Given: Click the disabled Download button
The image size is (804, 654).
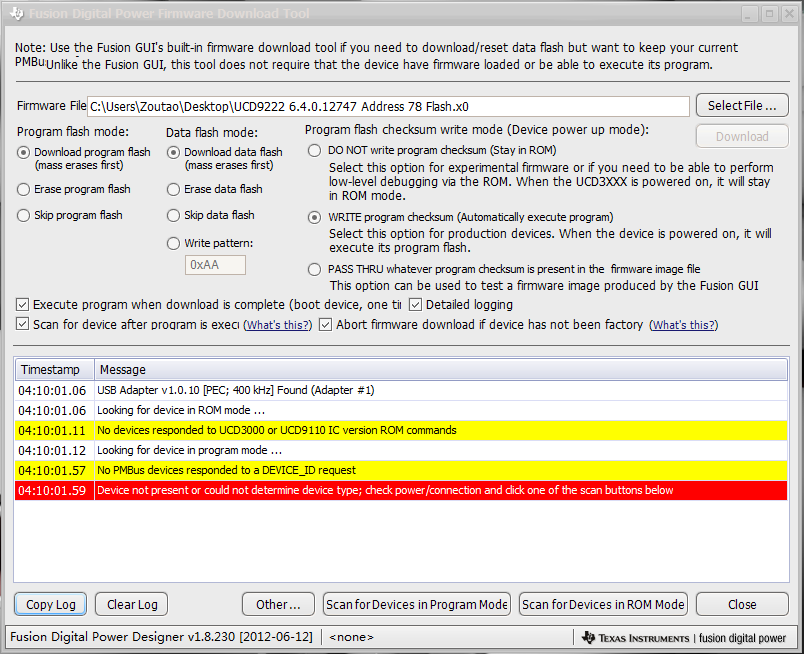Looking at the screenshot, I should click(x=742, y=136).
